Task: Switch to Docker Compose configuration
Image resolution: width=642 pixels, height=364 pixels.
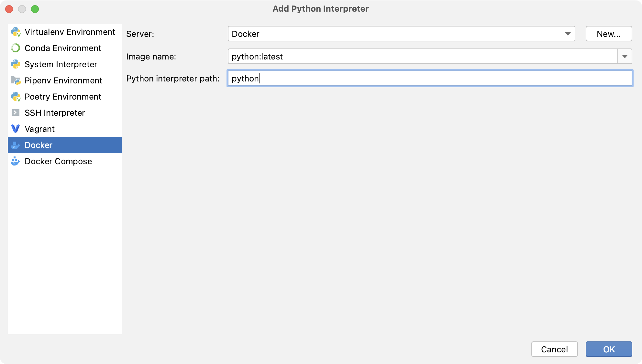Action: pyautogui.click(x=58, y=161)
